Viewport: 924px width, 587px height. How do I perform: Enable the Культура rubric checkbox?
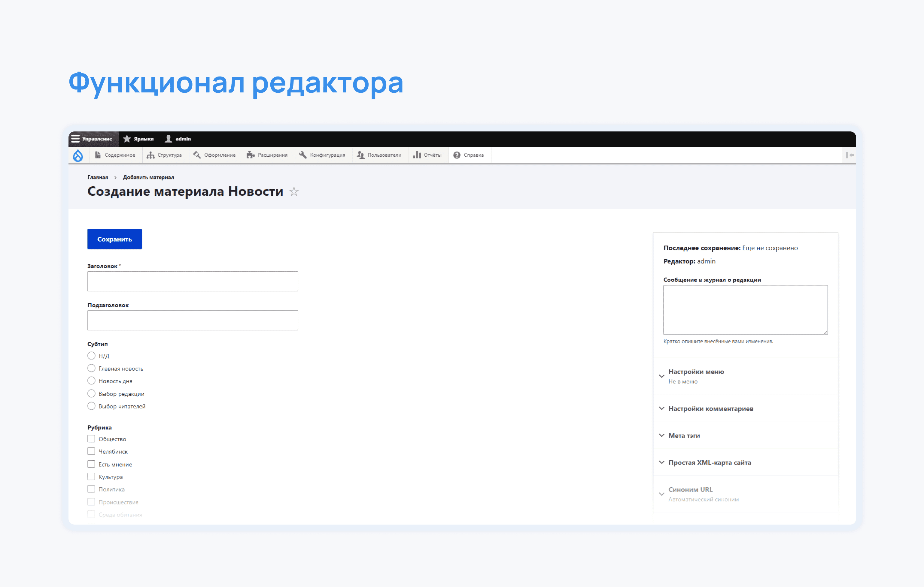[91, 477]
